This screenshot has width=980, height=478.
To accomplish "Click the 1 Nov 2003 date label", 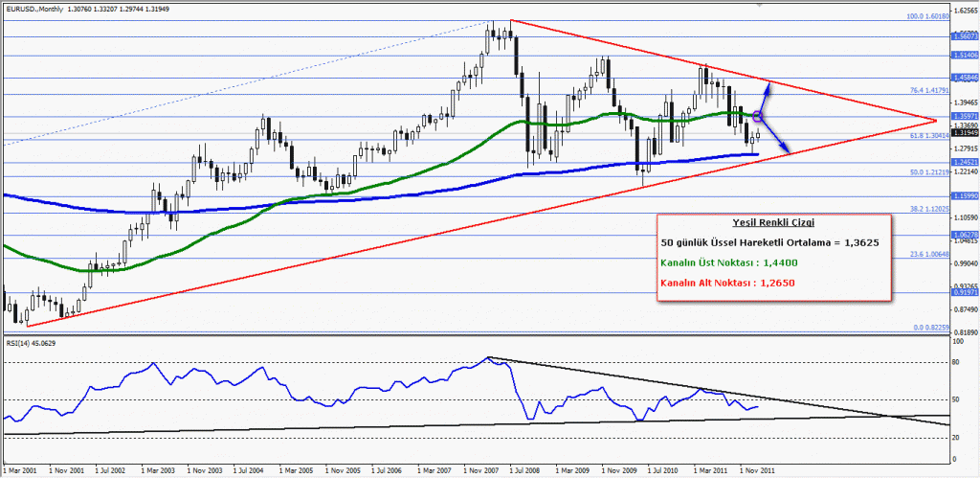I will point(205,468).
